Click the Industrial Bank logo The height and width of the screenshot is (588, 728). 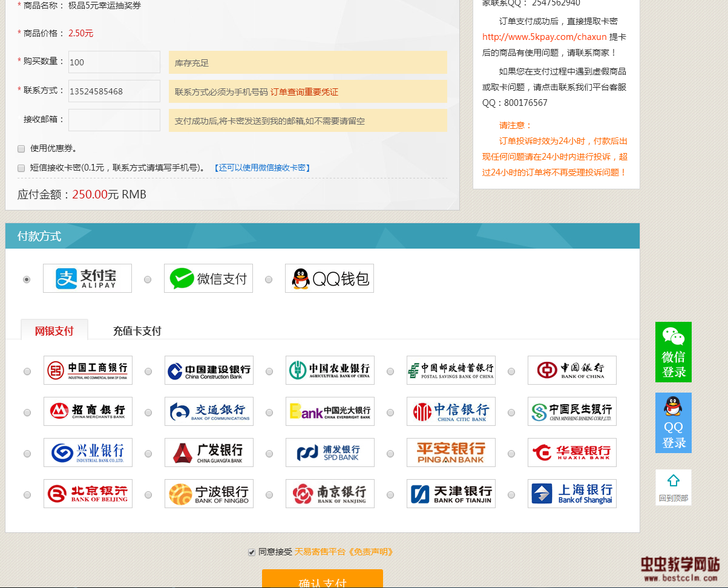click(x=88, y=452)
